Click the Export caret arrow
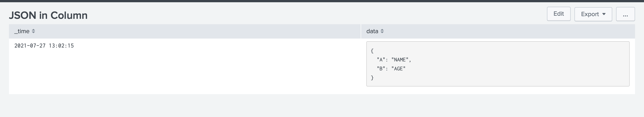This screenshot has height=117, width=644. pyautogui.click(x=604, y=14)
